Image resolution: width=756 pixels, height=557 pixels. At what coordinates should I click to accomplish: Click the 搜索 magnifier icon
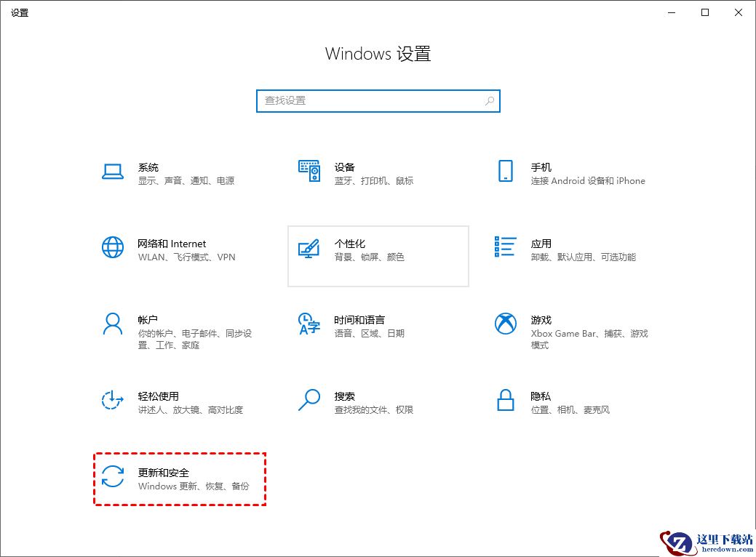(x=309, y=400)
